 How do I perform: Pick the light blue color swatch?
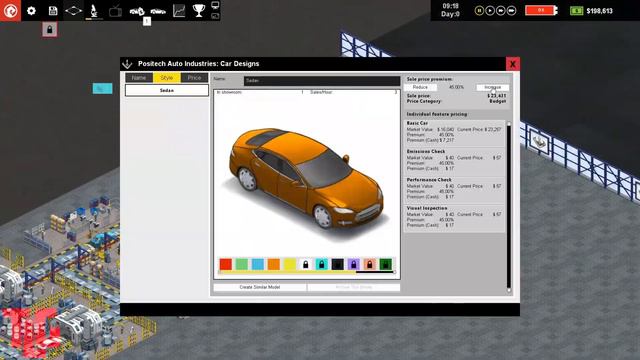[258, 264]
